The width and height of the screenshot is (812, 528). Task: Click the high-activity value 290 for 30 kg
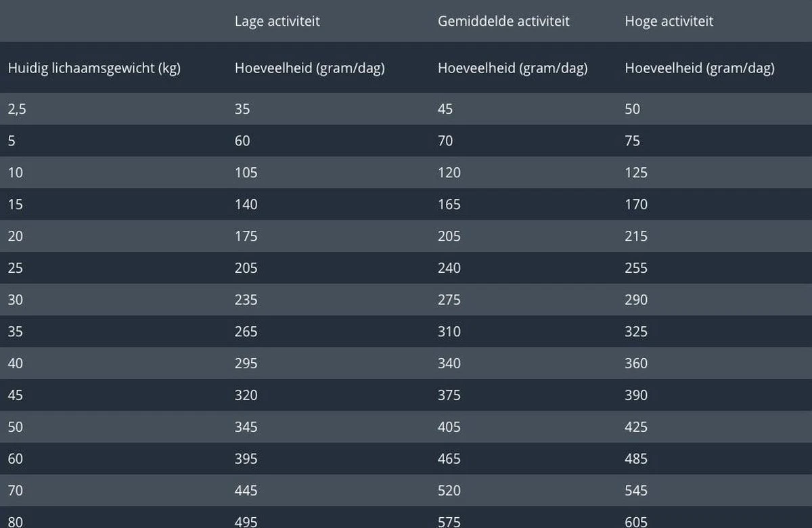click(636, 300)
